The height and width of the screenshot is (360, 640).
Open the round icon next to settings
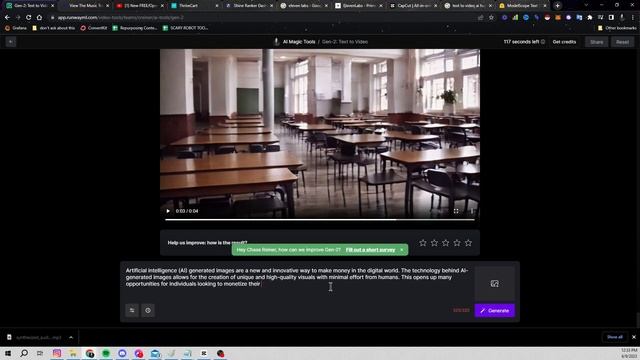pyautogui.click(x=148, y=311)
